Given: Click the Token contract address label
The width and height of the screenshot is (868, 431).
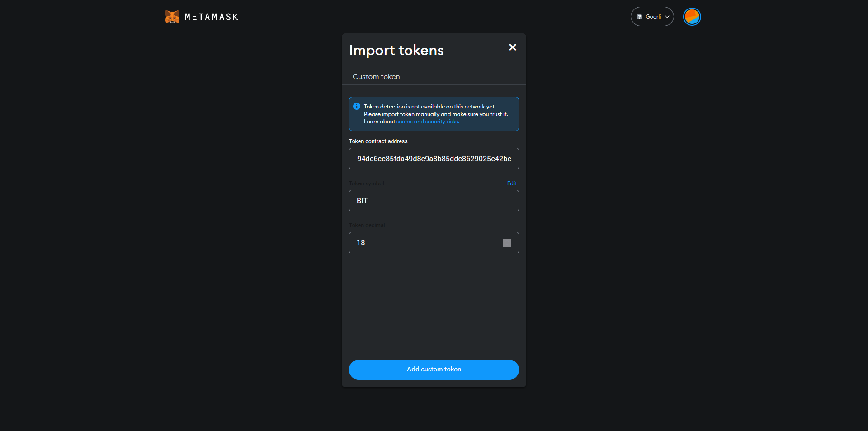Looking at the screenshot, I should pyautogui.click(x=378, y=141).
